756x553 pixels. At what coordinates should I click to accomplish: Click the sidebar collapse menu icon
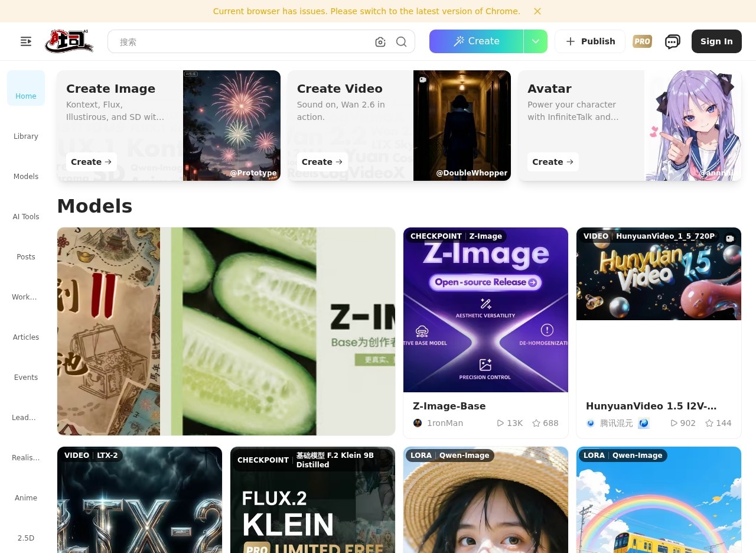click(26, 41)
